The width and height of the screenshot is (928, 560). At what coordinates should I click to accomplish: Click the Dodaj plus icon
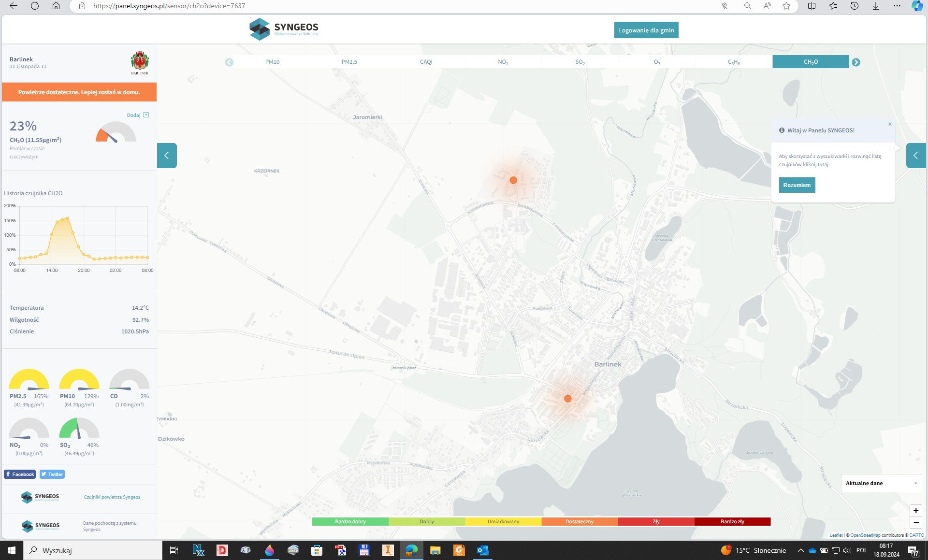point(146,115)
